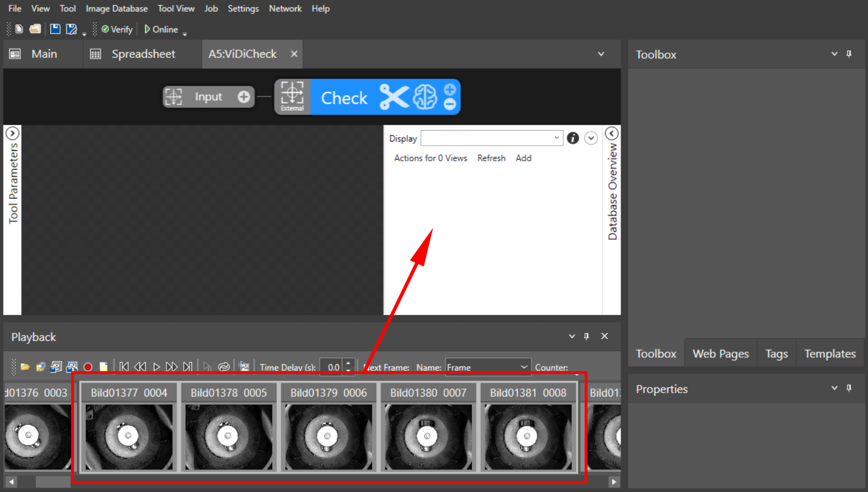Jump to the last image in Playback
Screen dimensions: 868x492
(x=188, y=367)
